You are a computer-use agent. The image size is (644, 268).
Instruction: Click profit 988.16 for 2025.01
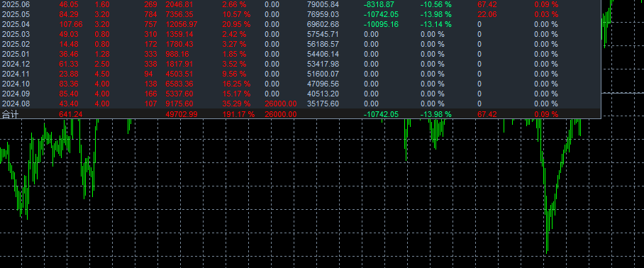click(177, 54)
